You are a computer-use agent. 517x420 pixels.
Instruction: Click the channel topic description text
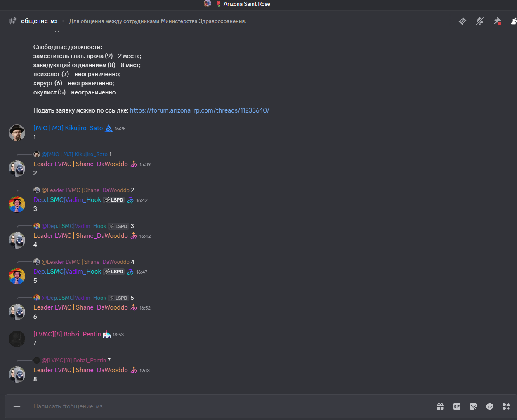point(158,21)
